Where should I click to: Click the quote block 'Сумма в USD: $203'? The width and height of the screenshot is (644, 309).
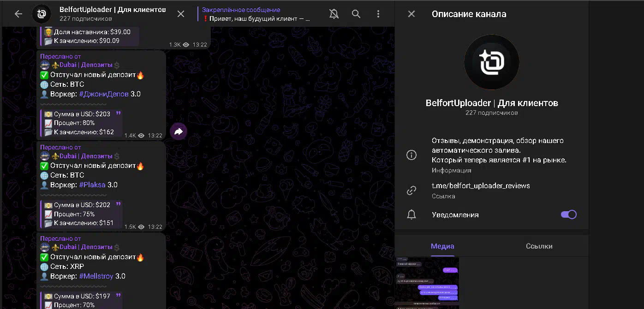pyautogui.click(x=81, y=123)
